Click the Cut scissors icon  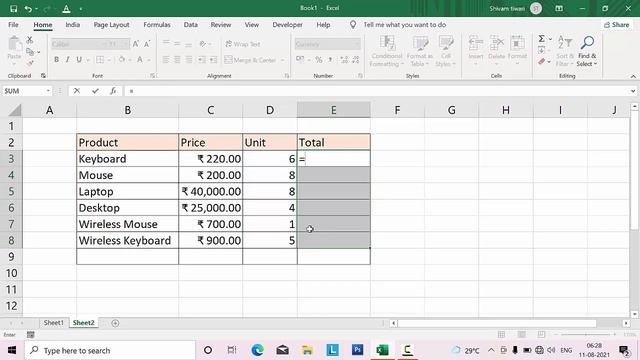tap(29, 40)
